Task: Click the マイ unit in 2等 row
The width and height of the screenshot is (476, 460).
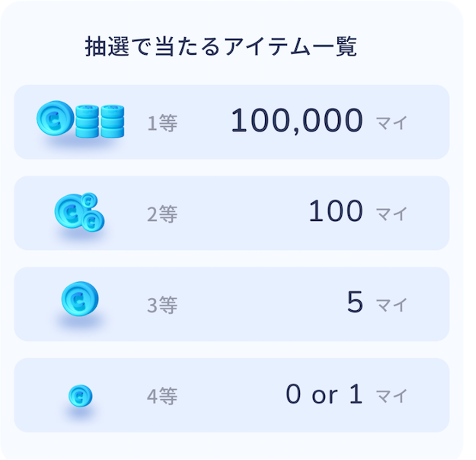Action: pyautogui.click(x=392, y=214)
